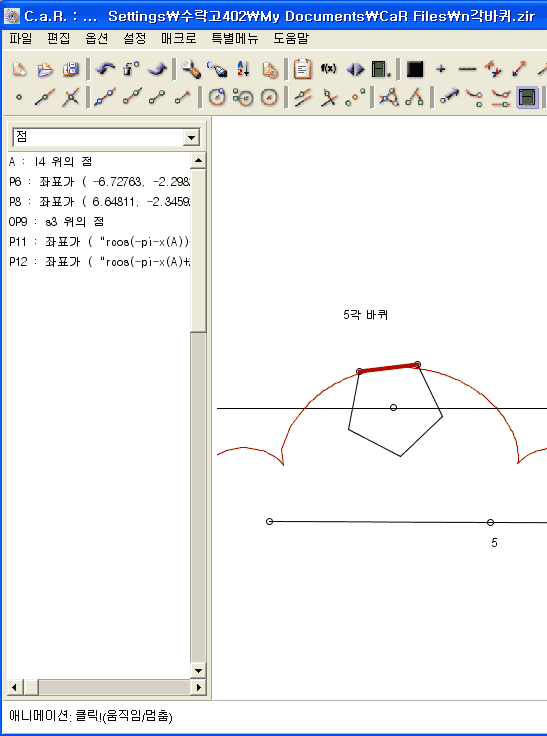Click the horizontal scrollbar right arrow

click(x=198, y=688)
